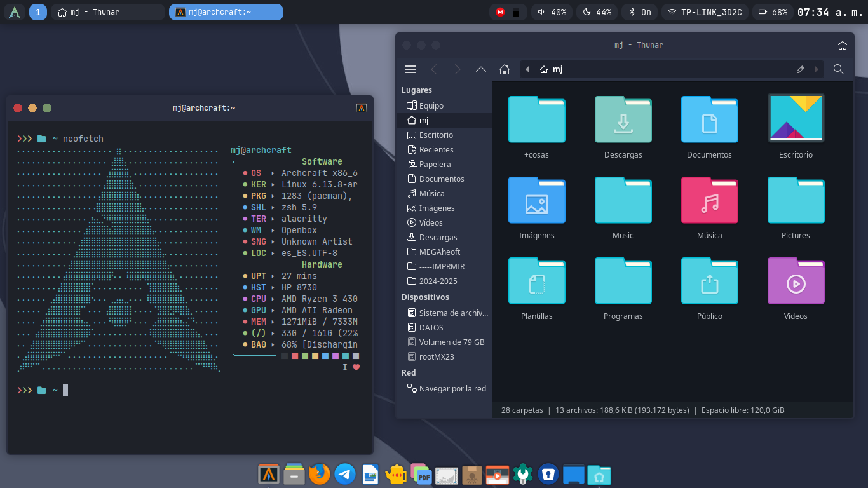The image size is (868, 488).
Task: Open the volume 40% module
Action: [x=552, y=12]
